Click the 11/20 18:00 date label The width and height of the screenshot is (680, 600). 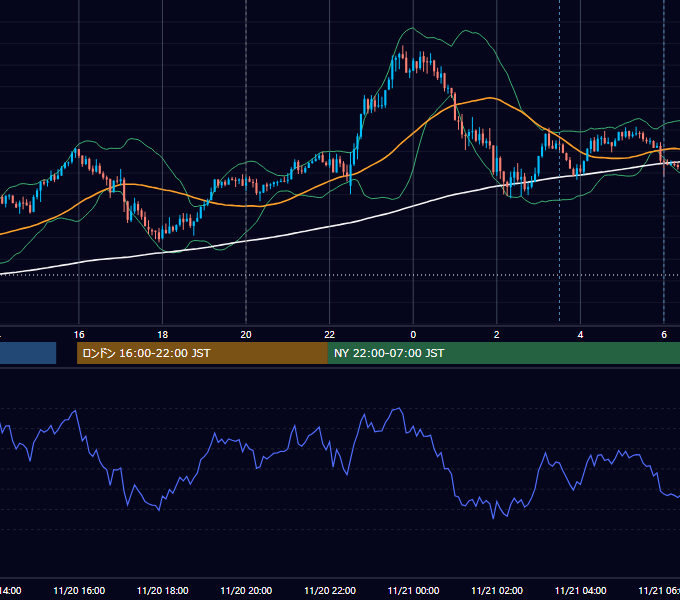pos(163,591)
